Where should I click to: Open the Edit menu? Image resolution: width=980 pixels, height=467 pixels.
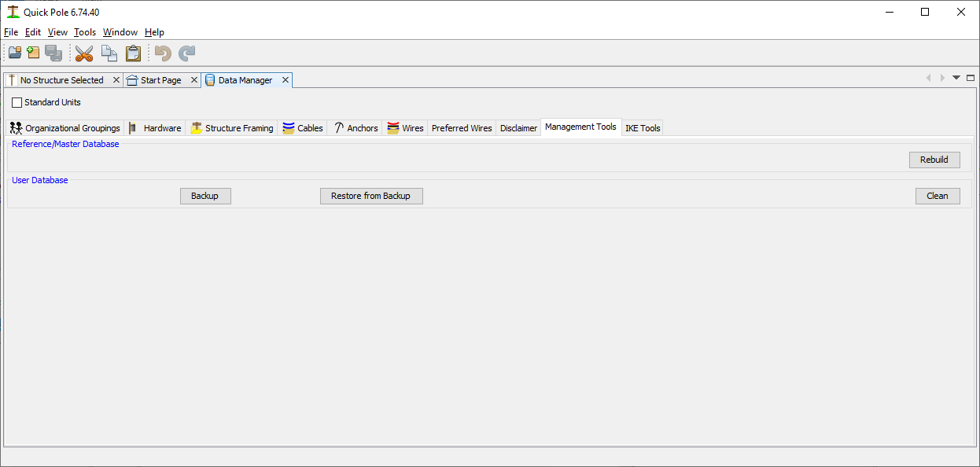click(33, 32)
